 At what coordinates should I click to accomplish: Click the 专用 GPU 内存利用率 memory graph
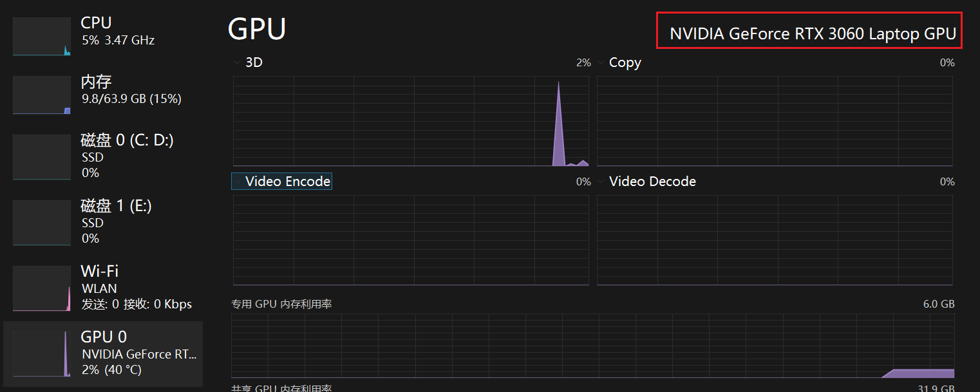click(592, 346)
